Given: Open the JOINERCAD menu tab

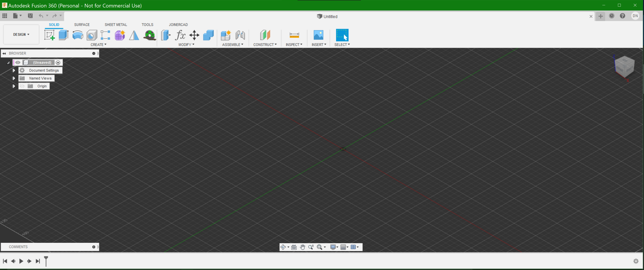Looking at the screenshot, I should pos(178,25).
